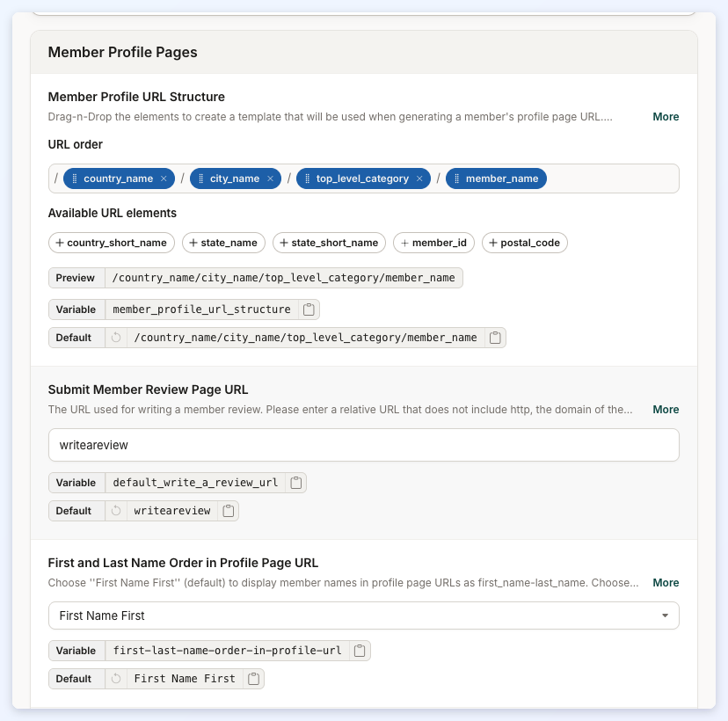Viewport: 728px width, 721px height.
Task: Copy default writeareview value
Action: [228, 511]
